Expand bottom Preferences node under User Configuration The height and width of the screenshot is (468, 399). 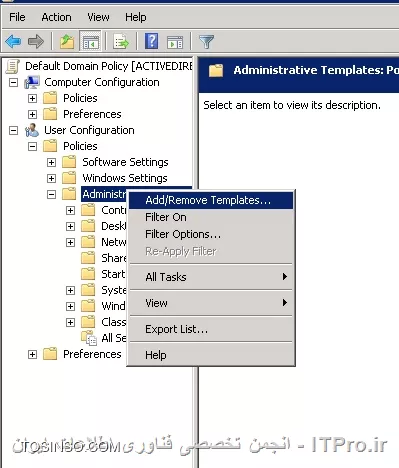32,354
